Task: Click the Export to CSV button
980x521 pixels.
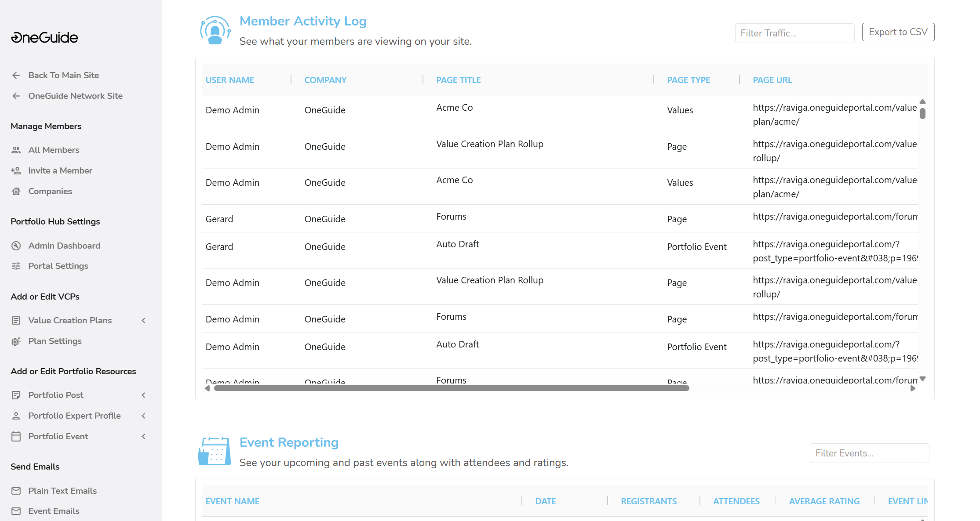Action: tap(898, 32)
